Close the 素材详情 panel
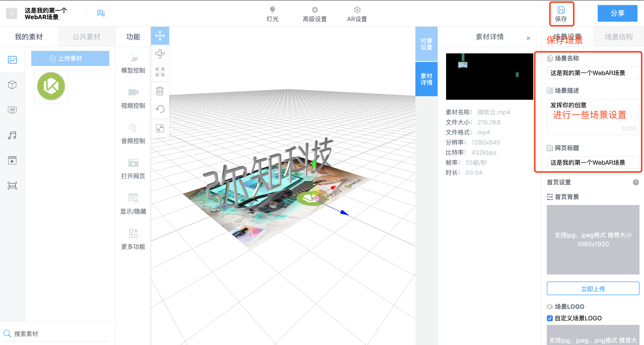Viewport: 644px width, 345px height. pos(528,38)
